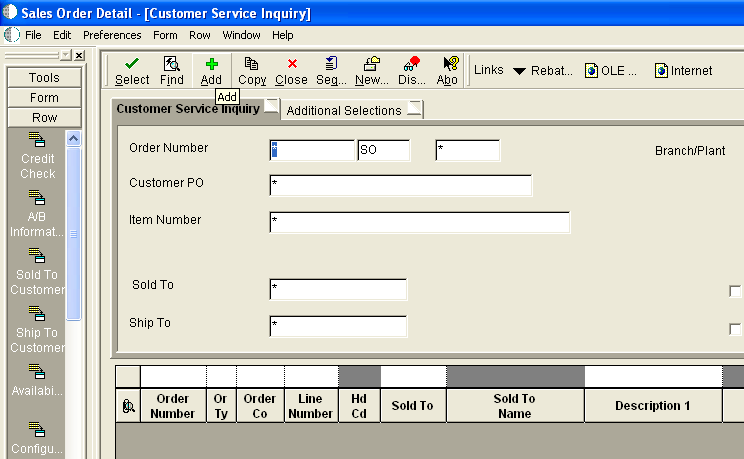Click the Or Ty column header

[221, 406]
